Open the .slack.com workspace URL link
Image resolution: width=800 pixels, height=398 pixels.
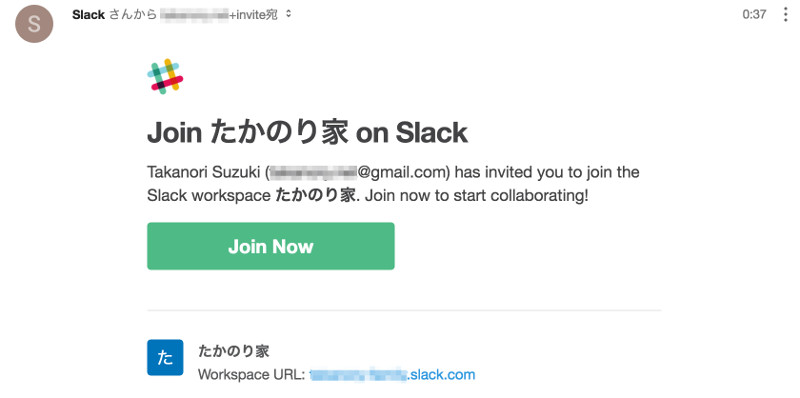pyautogui.click(x=393, y=375)
